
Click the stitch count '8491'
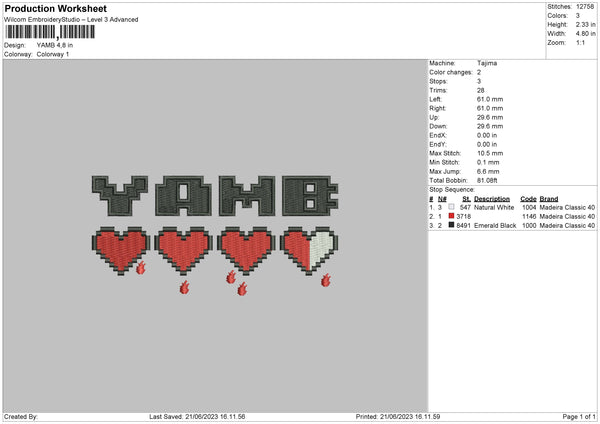click(x=463, y=225)
